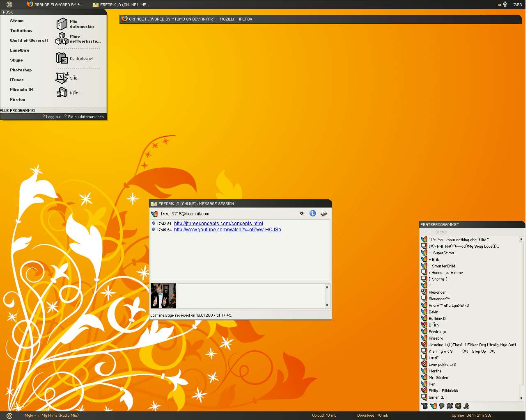Open the YouTube watch link

point(227,230)
